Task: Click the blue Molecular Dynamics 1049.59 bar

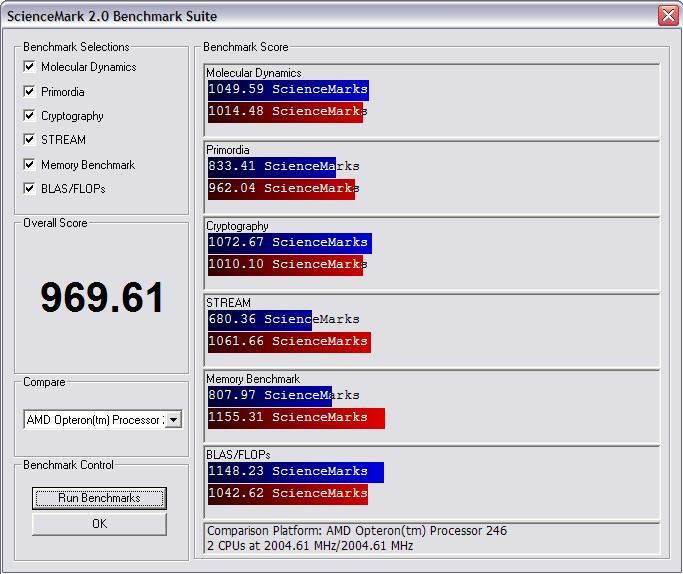Action: click(x=288, y=90)
